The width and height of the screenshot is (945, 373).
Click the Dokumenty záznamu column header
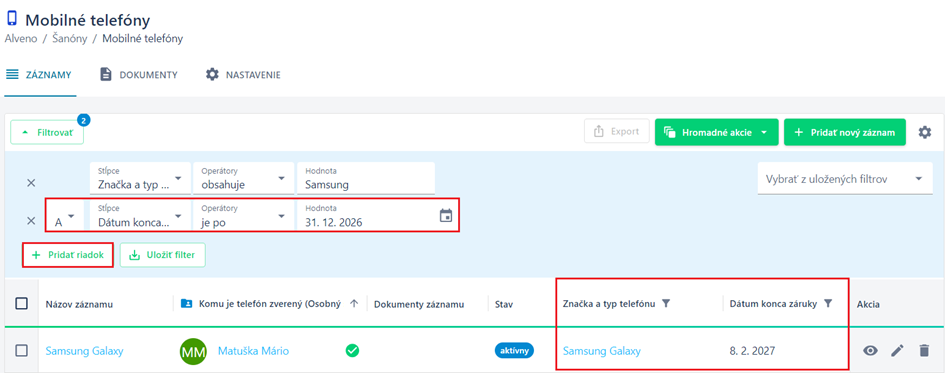pyautogui.click(x=419, y=304)
